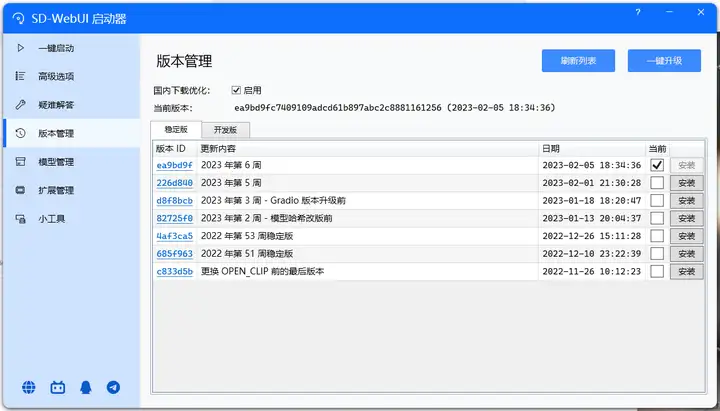720x411 pixels.
Task: Click the 刷新列表 button
Action: click(578, 61)
